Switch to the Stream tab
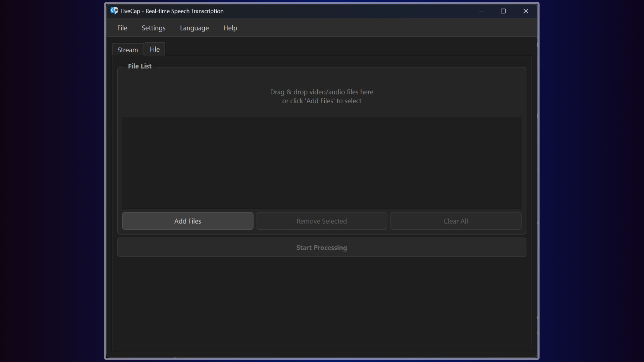 click(x=127, y=49)
